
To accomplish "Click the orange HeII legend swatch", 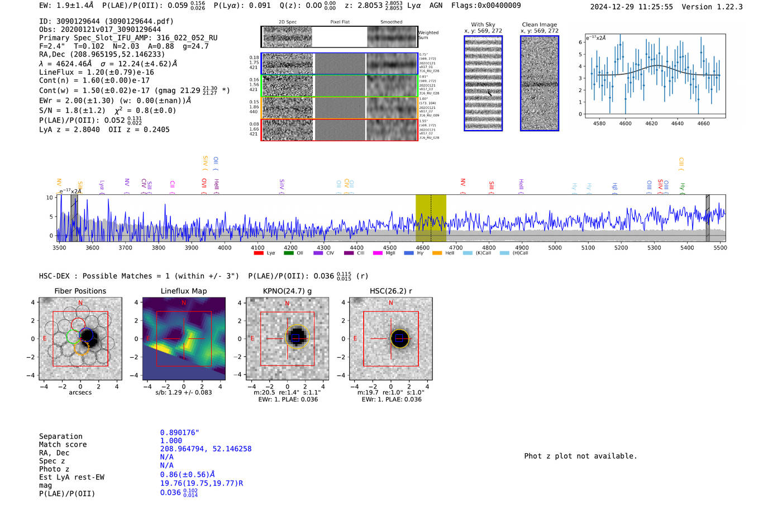I will click(x=437, y=253).
